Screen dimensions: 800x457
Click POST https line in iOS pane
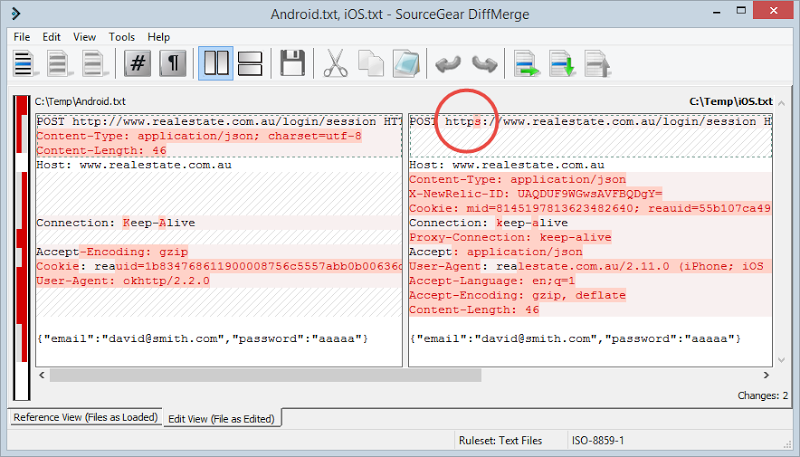pos(590,121)
